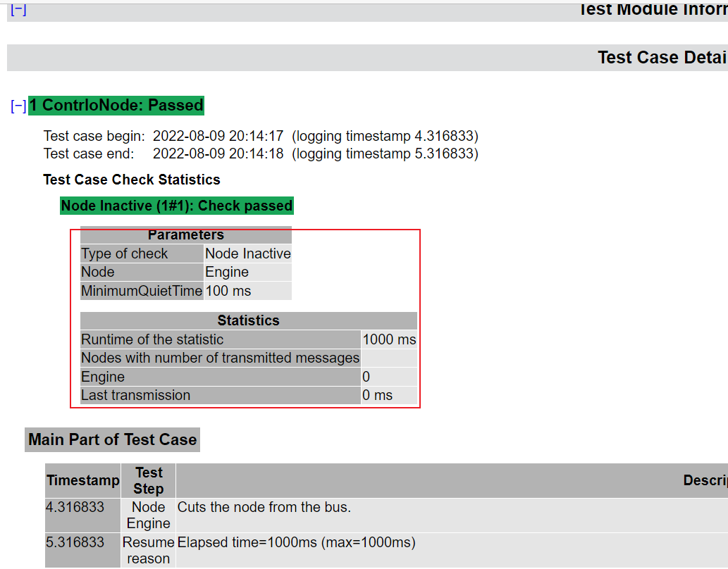728x569 pixels.
Task: Click the Type of check row
Action: pyautogui.click(x=124, y=254)
